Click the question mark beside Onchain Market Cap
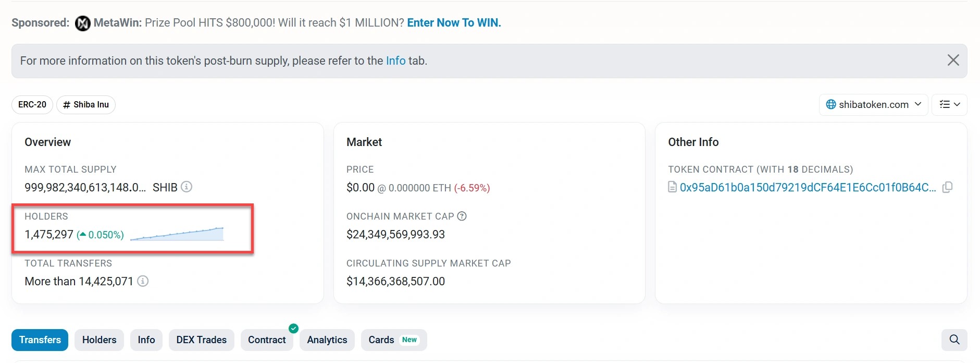The image size is (980, 363). pyautogui.click(x=463, y=216)
